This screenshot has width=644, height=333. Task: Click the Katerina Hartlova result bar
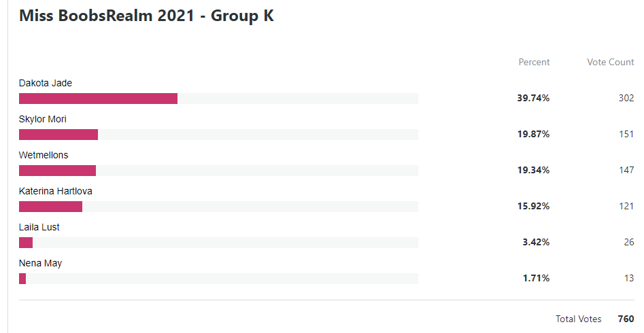(218, 207)
